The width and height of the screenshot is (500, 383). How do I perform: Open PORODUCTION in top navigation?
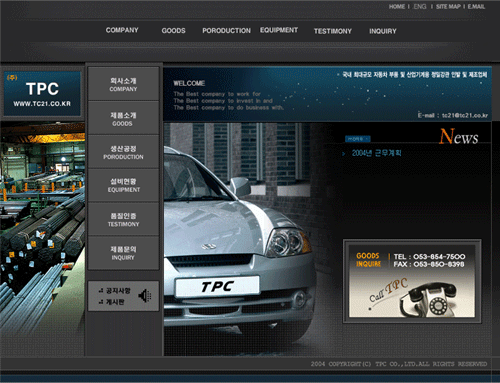coord(226,31)
